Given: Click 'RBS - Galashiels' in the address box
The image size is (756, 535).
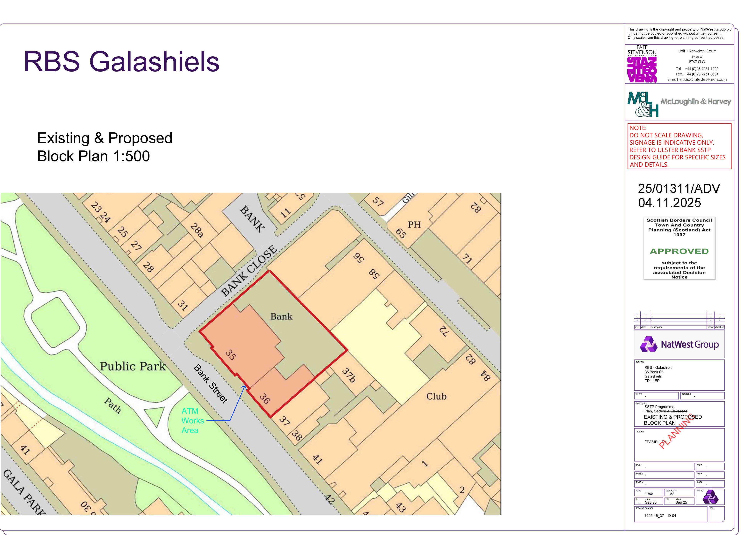Looking at the screenshot, I should click(658, 368).
